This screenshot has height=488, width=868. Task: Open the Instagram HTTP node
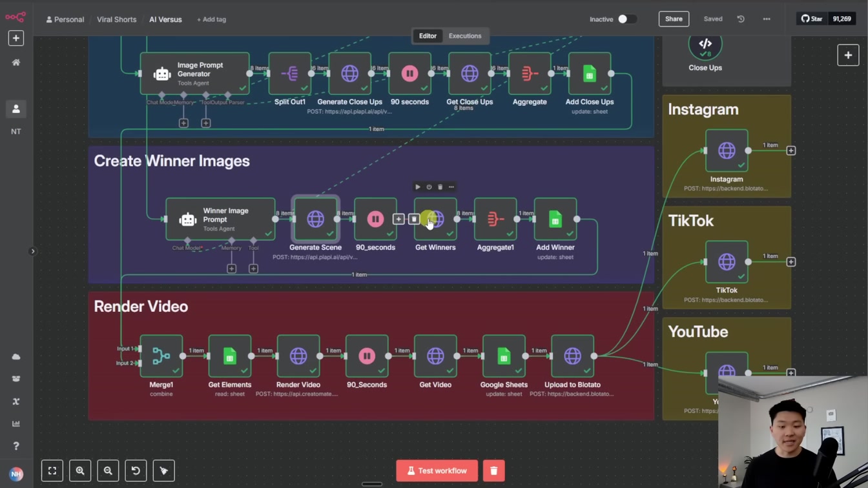coord(727,150)
